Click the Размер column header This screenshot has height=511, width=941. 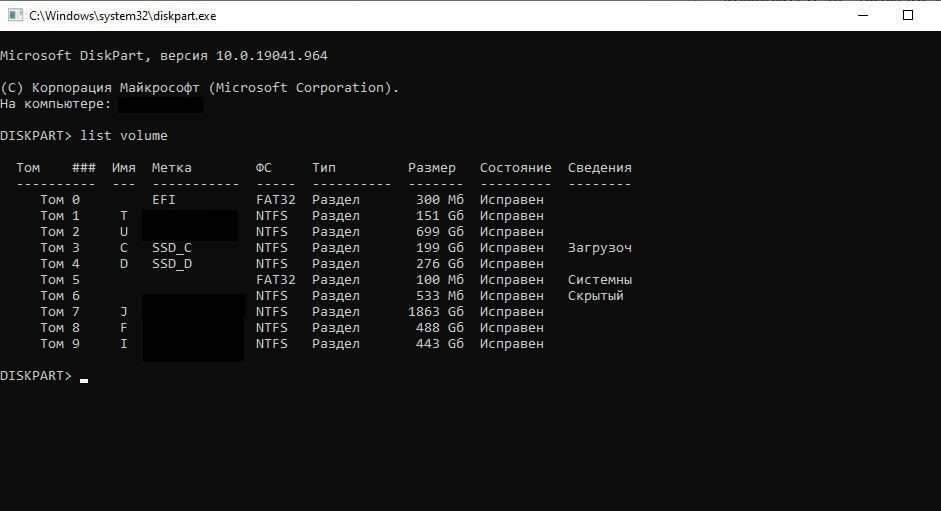tap(431, 168)
